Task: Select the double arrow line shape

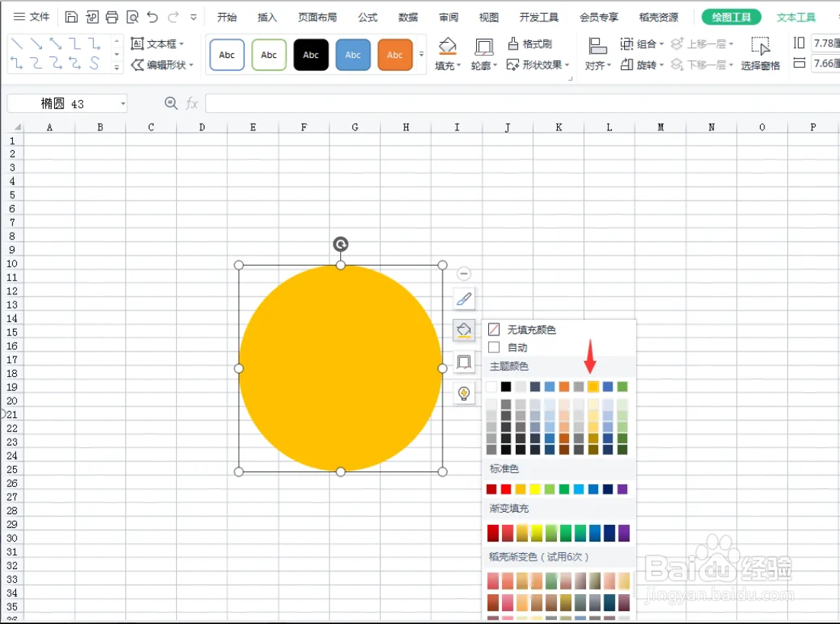Action: pos(56,43)
